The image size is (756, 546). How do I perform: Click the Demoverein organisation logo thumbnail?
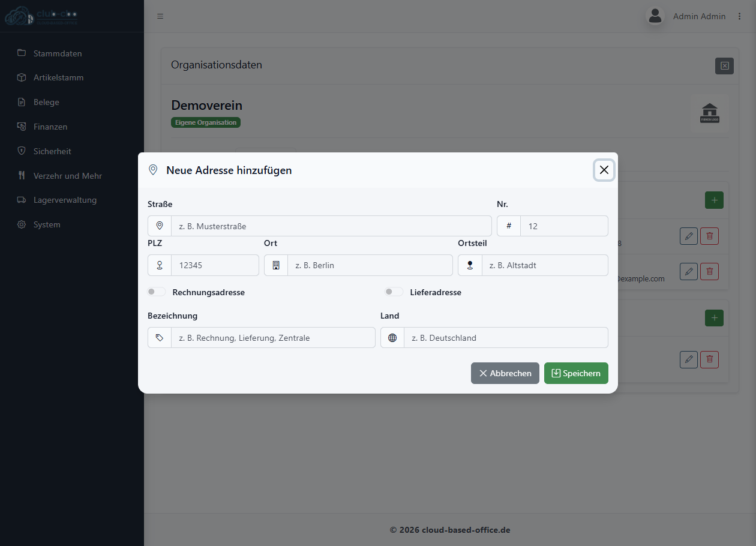[709, 113]
